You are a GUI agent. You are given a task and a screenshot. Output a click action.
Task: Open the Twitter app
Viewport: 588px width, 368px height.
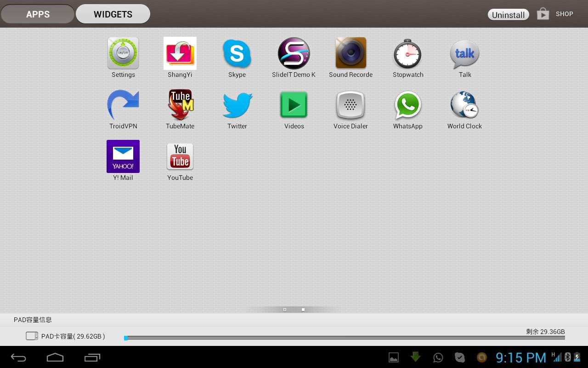tap(237, 105)
